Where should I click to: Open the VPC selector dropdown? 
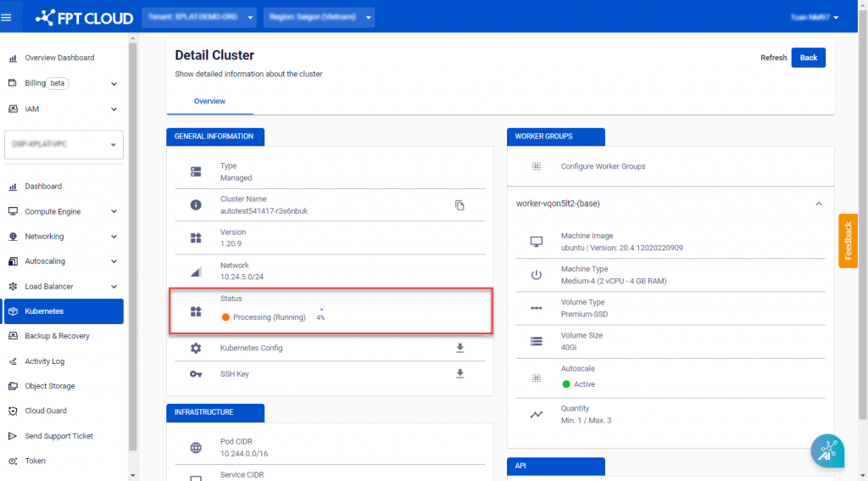point(64,144)
